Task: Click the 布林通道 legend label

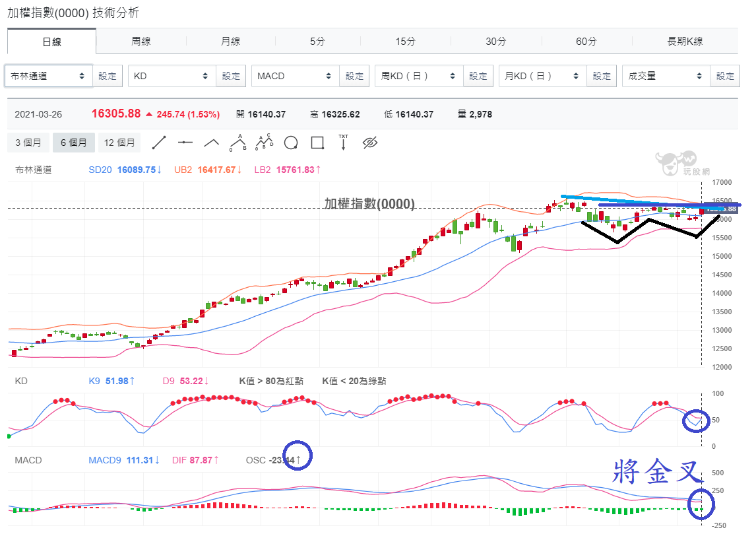Action: [33, 170]
